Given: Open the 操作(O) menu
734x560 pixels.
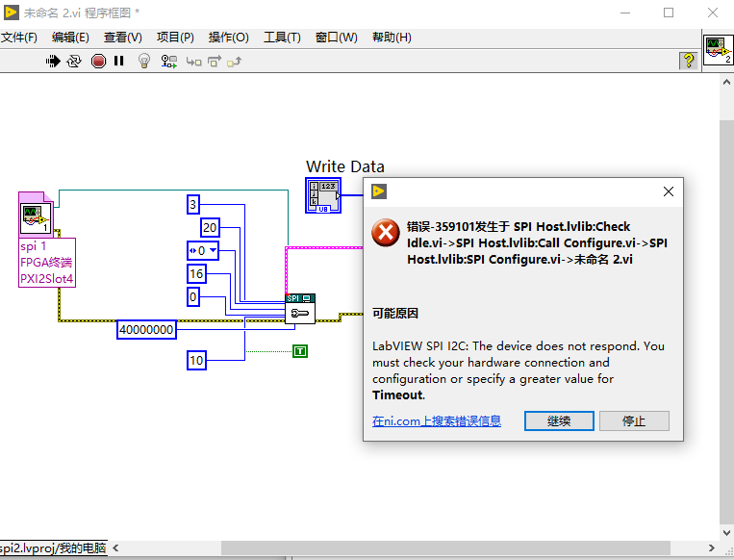Looking at the screenshot, I should tap(228, 38).
